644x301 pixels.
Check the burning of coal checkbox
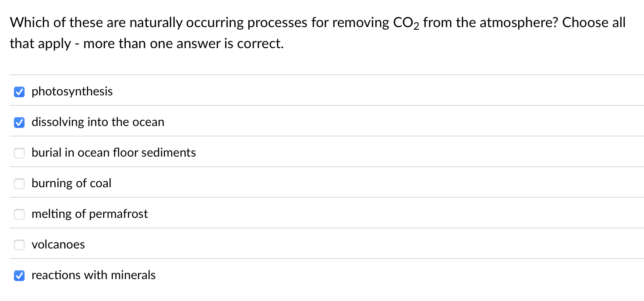[19, 184]
